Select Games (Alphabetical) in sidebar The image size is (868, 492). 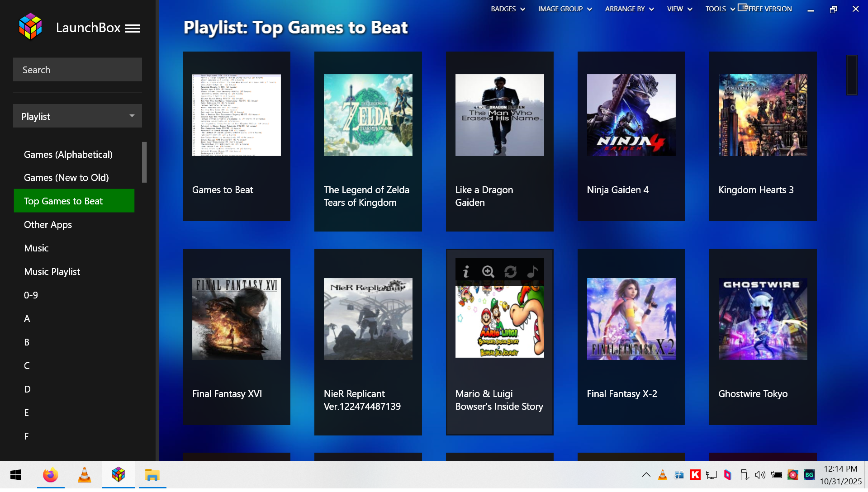(x=68, y=155)
